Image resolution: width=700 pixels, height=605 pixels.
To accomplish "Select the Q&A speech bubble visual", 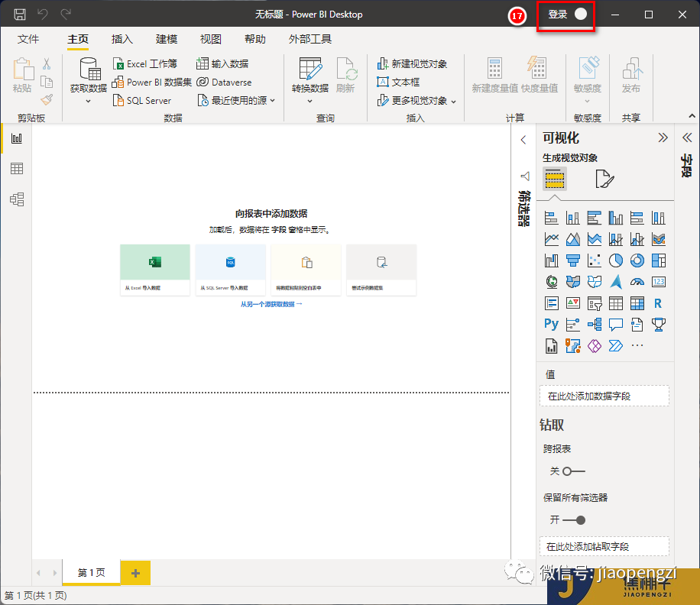I will pyautogui.click(x=616, y=325).
